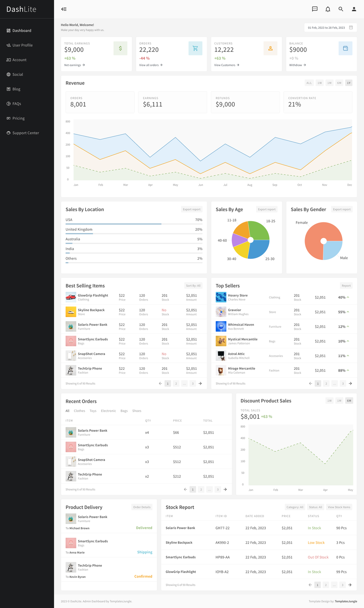Collapse sidebar with the back-arrow menu icon
364x608 pixels.
[64, 9]
